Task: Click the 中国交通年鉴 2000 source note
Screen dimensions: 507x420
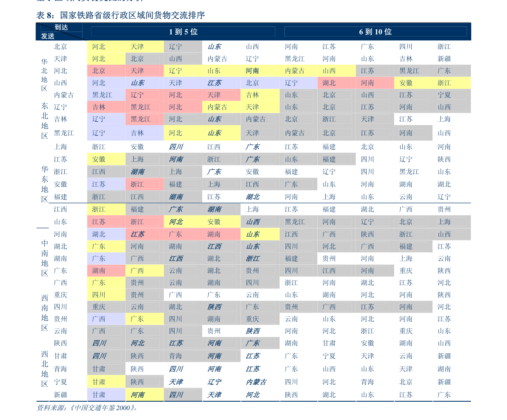Action: (x=87, y=408)
